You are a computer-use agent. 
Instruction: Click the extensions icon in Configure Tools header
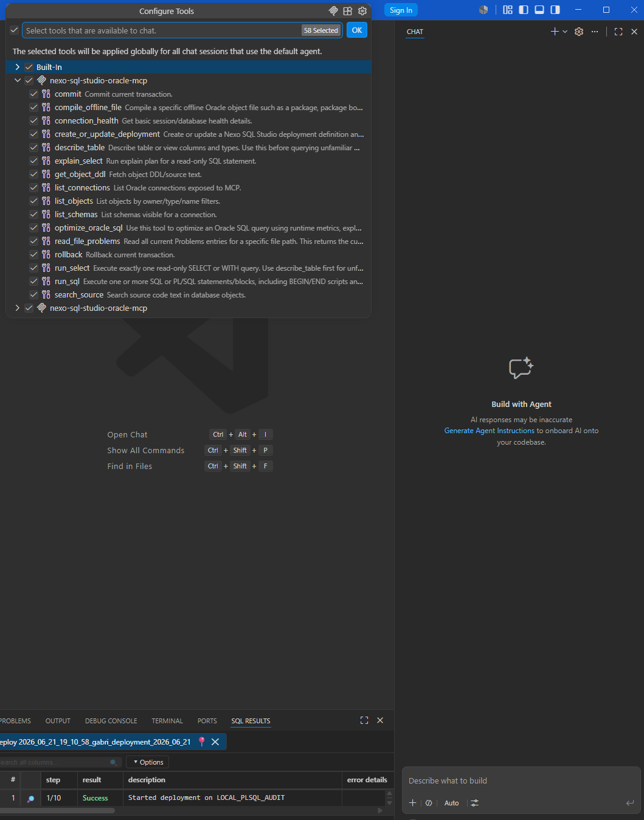[348, 11]
